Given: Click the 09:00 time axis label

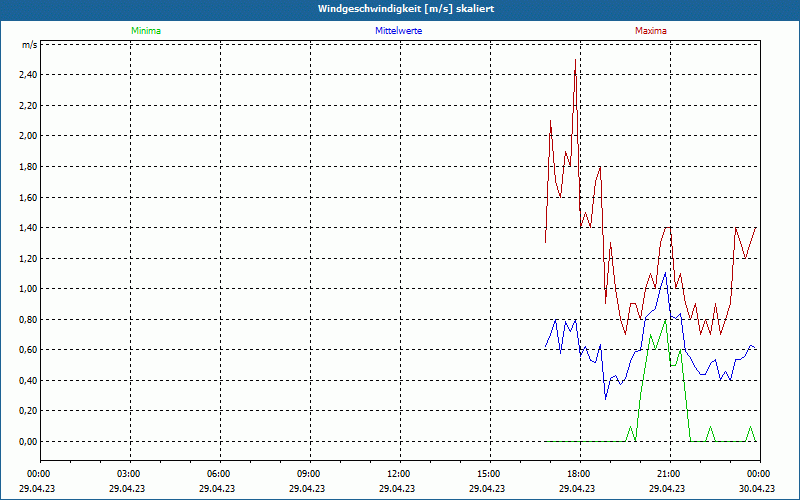Looking at the screenshot, I should pyautogui.click(x=309, y=474).
